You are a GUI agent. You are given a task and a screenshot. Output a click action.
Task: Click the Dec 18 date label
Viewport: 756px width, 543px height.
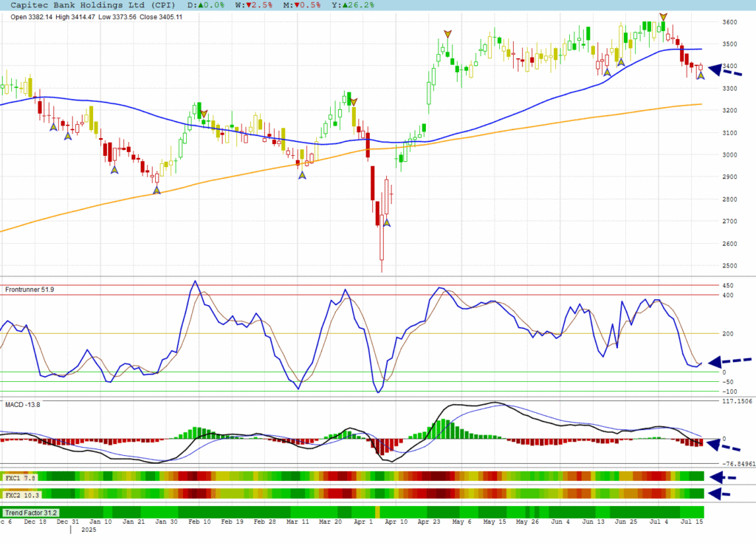coord(35,522)
